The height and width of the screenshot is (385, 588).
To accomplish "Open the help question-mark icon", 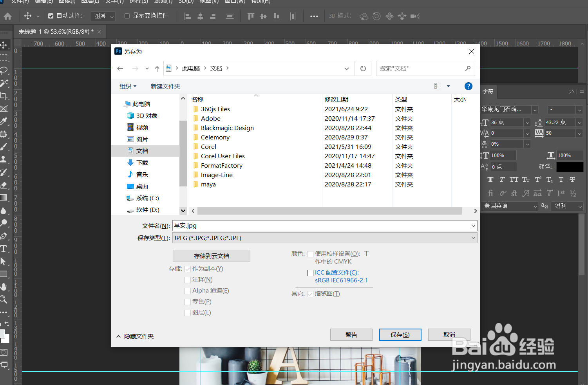I will (468, 86).
